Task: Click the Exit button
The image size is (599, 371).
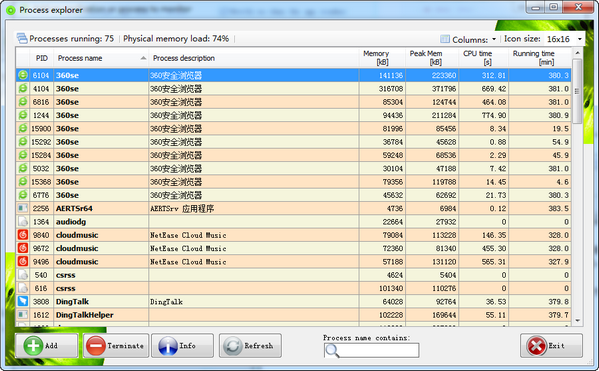Action: pyautogui.click(x=551, y=345)
